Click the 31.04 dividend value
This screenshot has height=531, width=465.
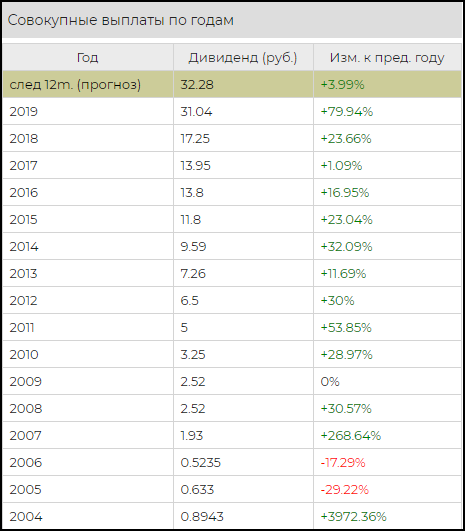click(x=196, y=111)
